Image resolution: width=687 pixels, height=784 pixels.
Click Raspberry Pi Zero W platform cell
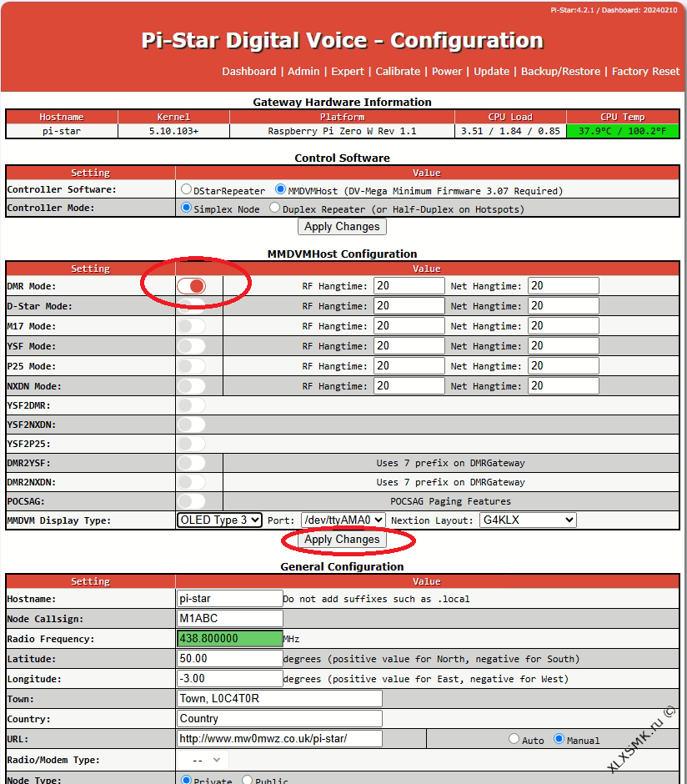coord(343,131)
